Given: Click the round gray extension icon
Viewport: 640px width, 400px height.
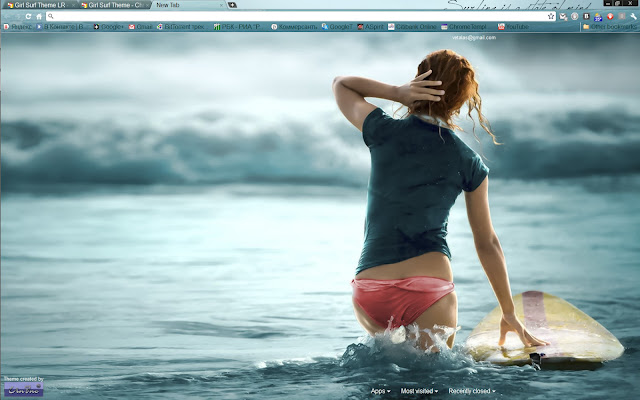Looking at the screenshot, I should pos(575,16).
